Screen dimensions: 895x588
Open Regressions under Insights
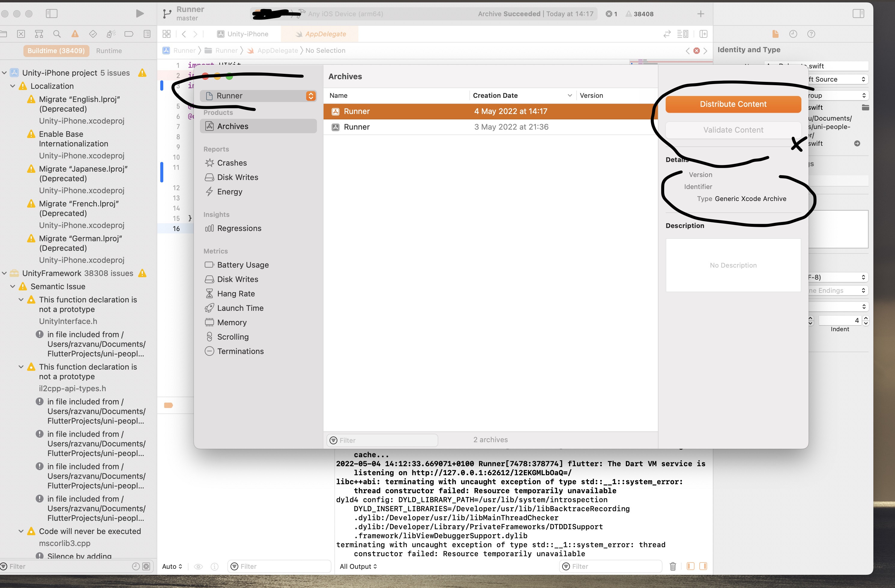click(x=239, y=228)
